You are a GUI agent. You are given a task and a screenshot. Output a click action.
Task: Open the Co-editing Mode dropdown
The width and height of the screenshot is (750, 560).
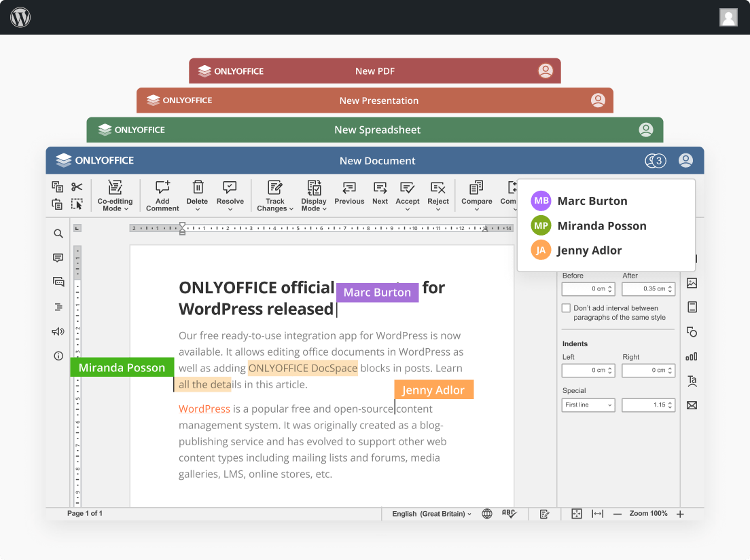point(115,196)
